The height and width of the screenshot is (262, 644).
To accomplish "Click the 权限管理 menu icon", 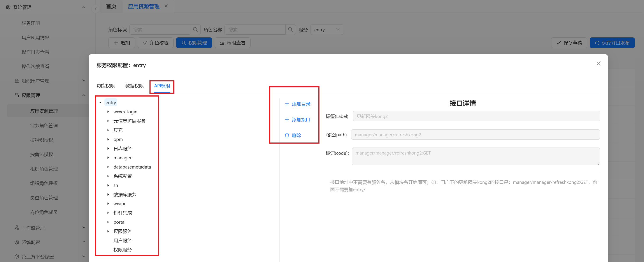I will click(17, 95).
